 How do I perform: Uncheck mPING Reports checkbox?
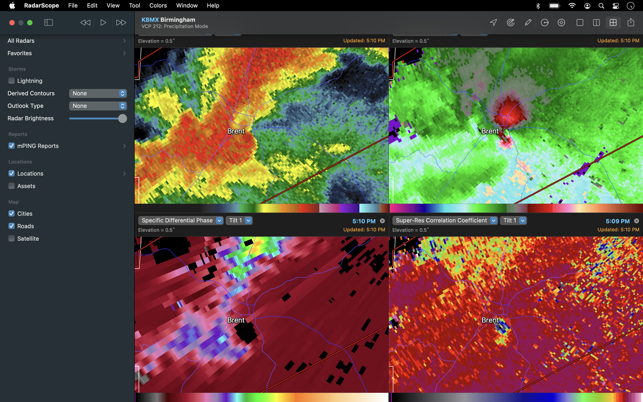tap(11, 146)
